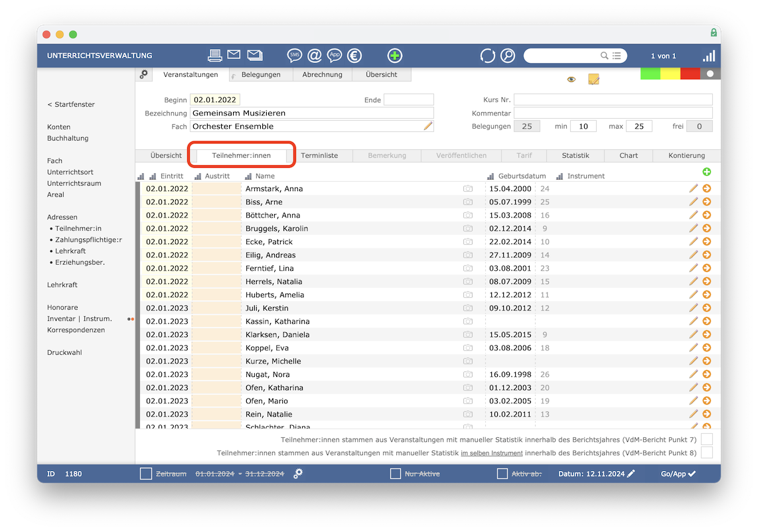Viewport: 758px width, 532px height.
Task: Click the printer icon in toolbar
Action: (x=214, y=56)
